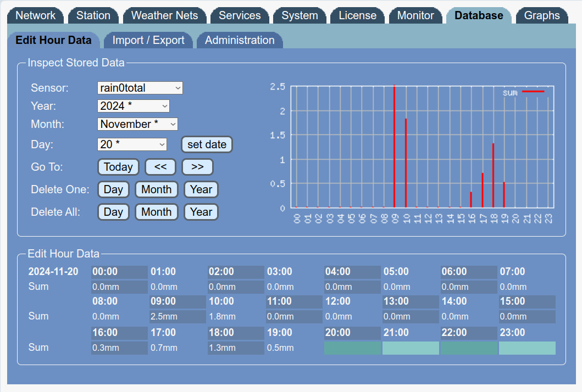
Task: Select the Database tab
Action: pos(479,15)
